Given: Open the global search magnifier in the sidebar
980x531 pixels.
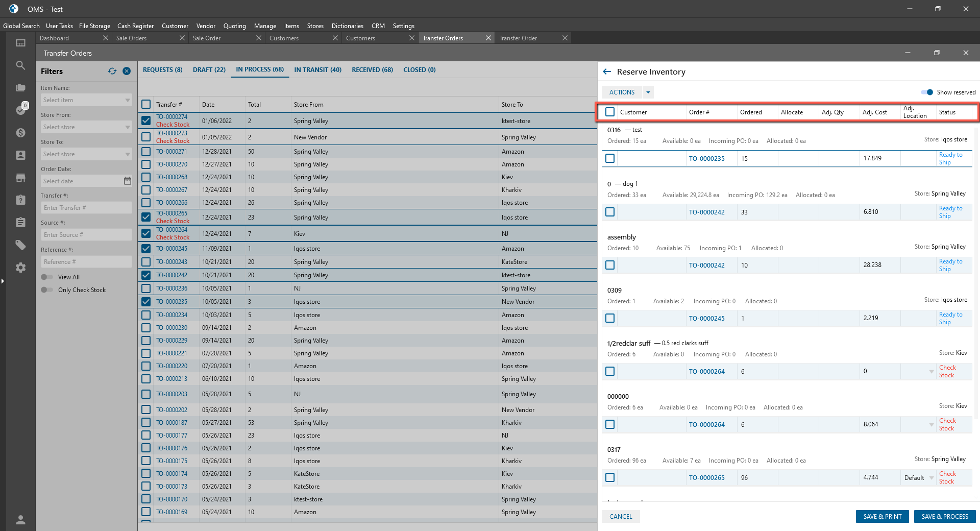Looking at the screenshot, I should point(20,65).
